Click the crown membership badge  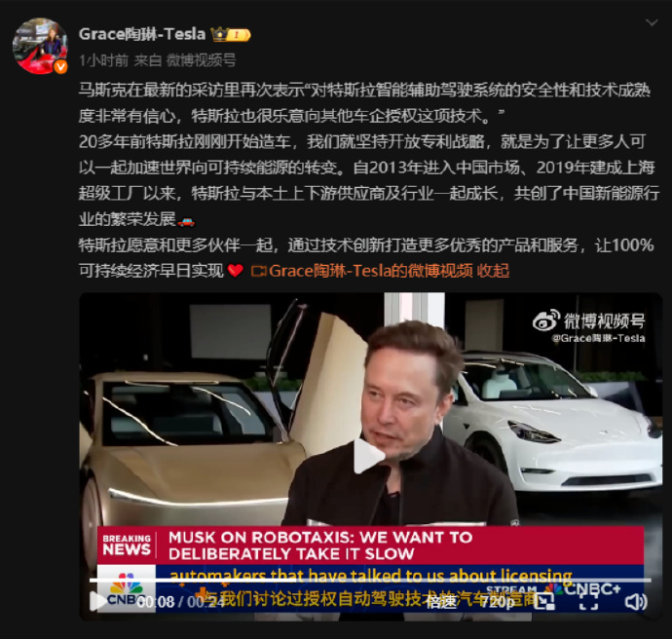point(231,34)
